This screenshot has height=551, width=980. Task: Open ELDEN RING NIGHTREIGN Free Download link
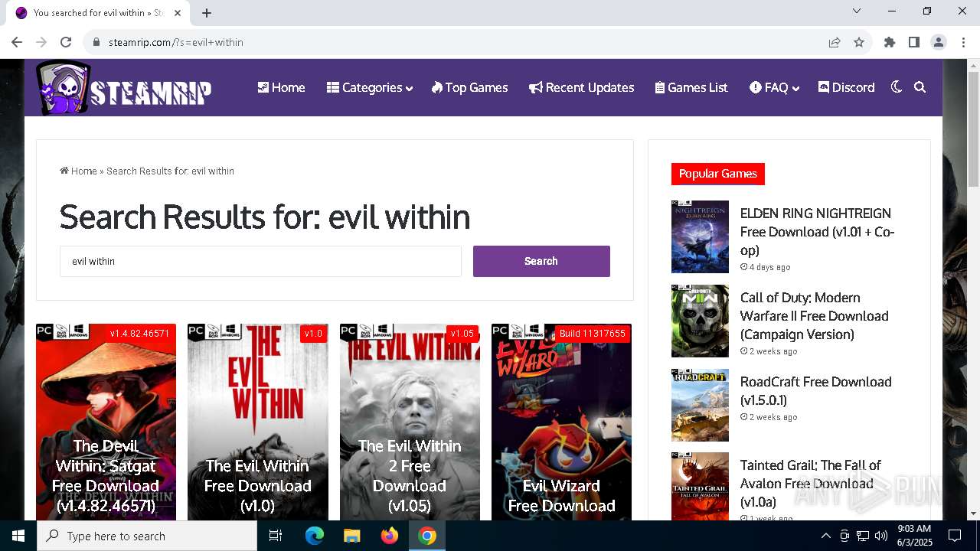(817, 231)
